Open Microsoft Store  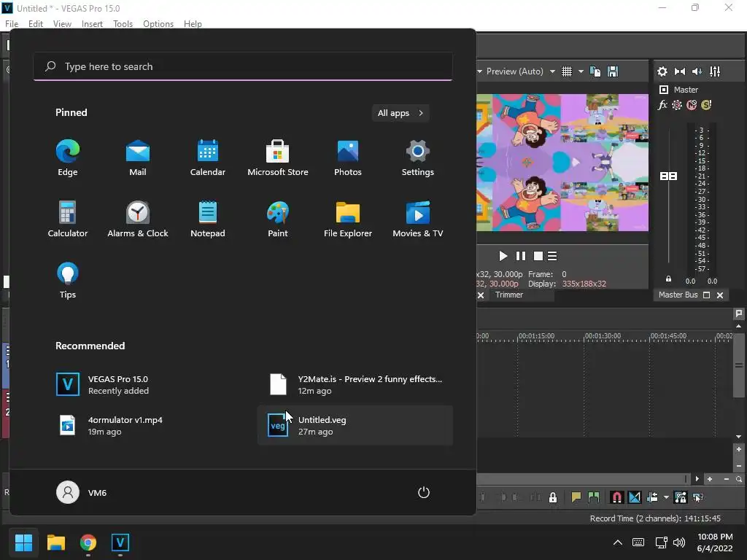[278, 158]
